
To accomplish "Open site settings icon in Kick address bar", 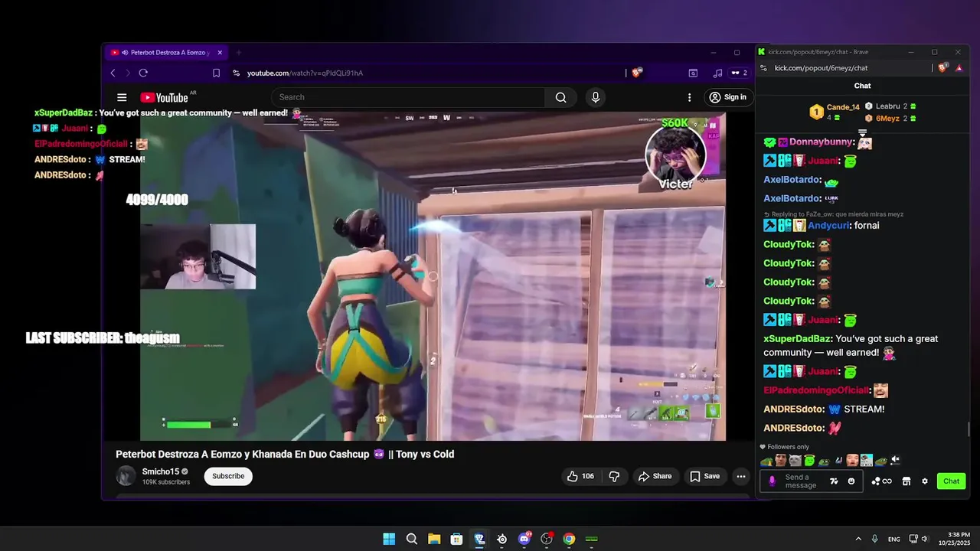I will pos(763,68).
